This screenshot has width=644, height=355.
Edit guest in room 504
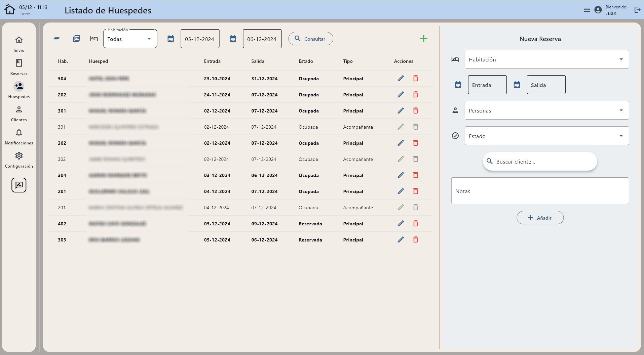(401, 78)
